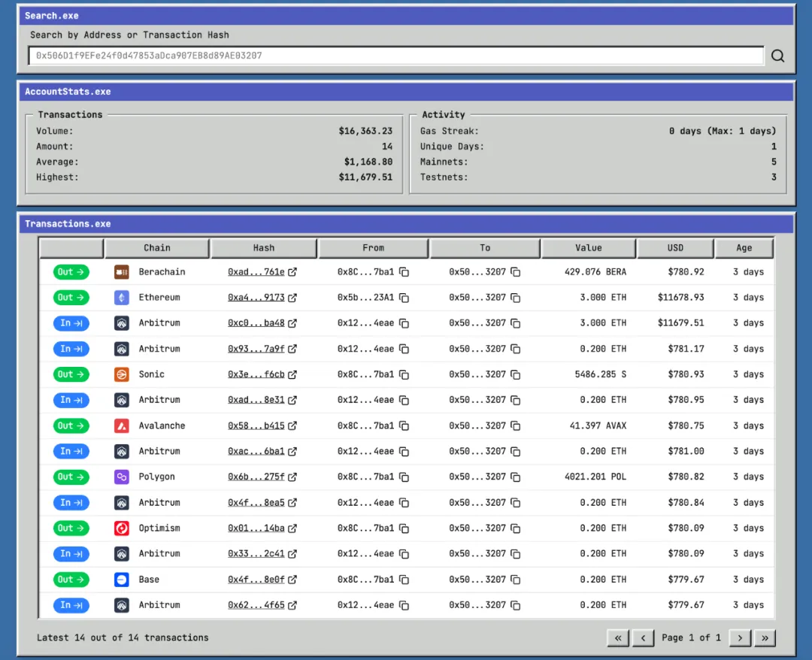Click the Avalanche chain logo
The height and width of the screenshot is (660, 812).
pyautogui.click(x=122, y=425)
